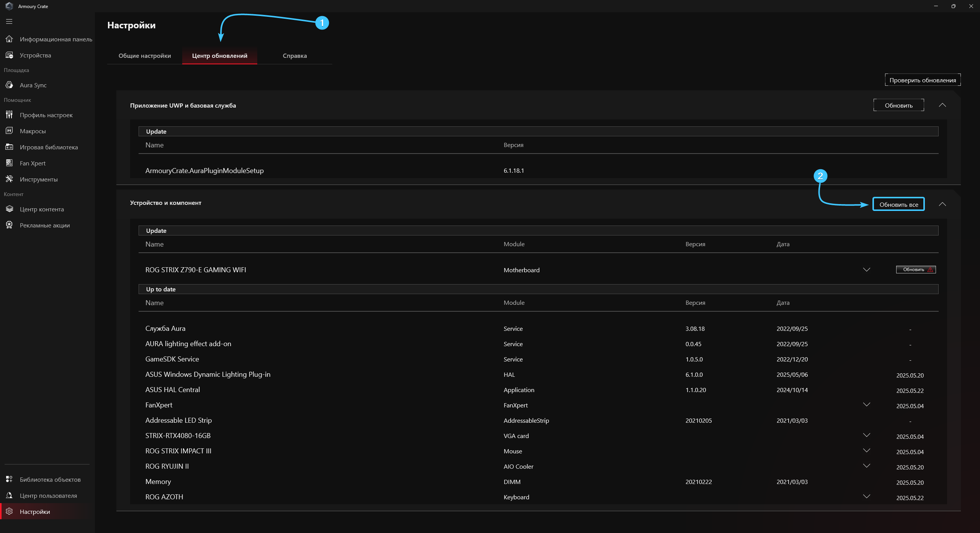Click the Макросы icon
Viewport: 980px width, 533px height.
[9, 131]
